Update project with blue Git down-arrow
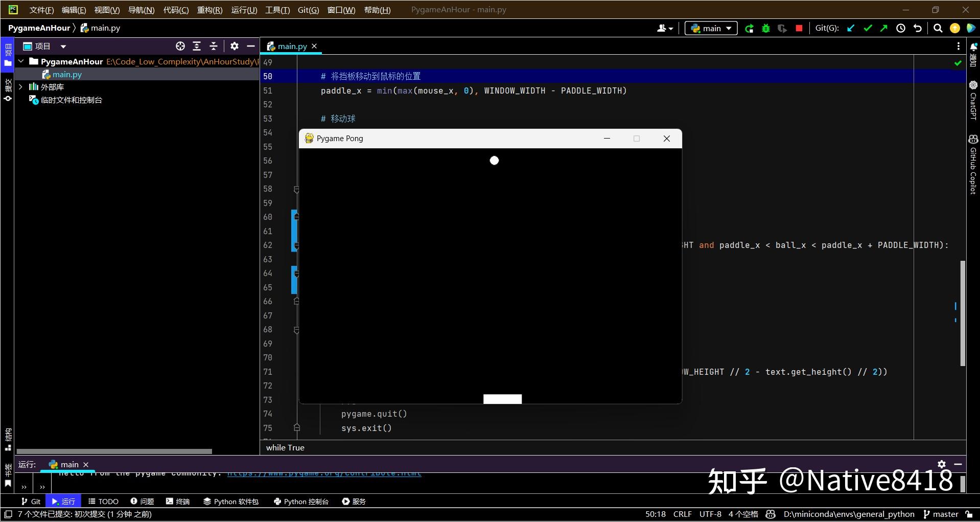This screenshot has height=522, width=980. (x=851, y=28)
